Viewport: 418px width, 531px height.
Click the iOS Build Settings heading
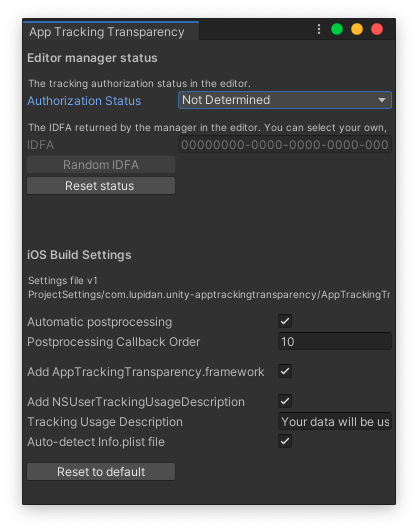point(79,255)
